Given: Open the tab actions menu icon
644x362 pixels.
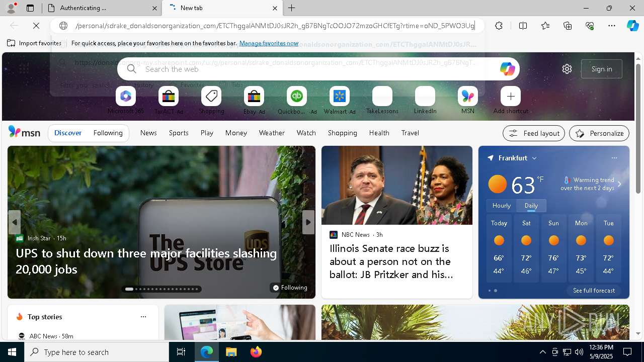Looking at the screenshot, I should pos(30,8).
